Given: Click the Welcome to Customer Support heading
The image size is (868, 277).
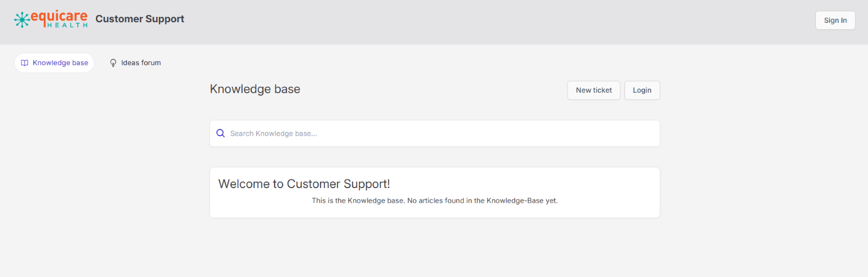Looking at the screenshot, I should 304,184.
